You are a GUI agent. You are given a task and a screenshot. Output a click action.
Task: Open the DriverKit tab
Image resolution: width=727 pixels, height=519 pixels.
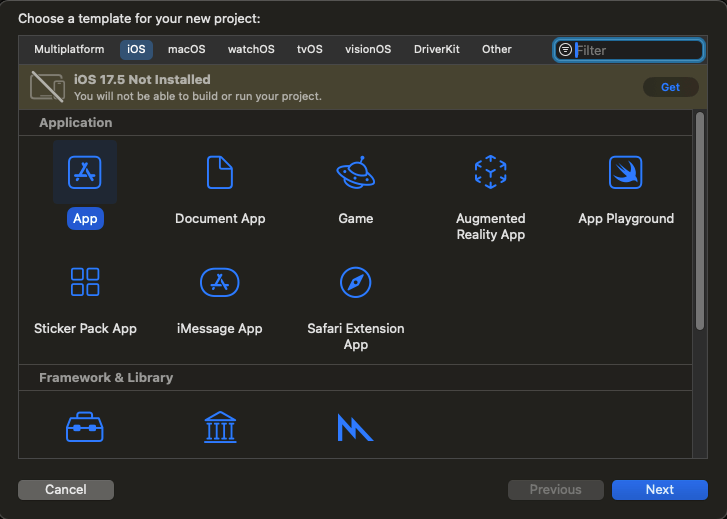[436, 49]
